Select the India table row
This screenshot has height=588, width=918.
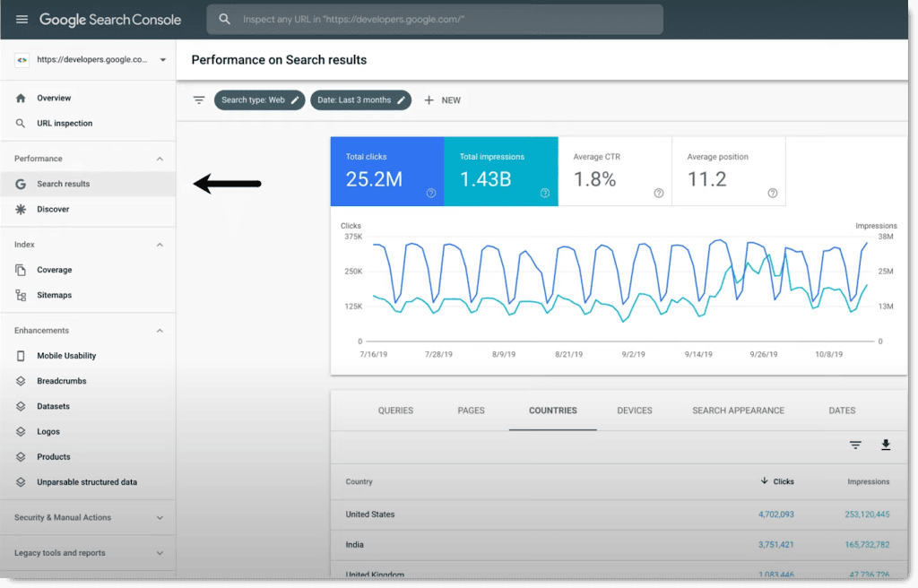pos(619,545)
